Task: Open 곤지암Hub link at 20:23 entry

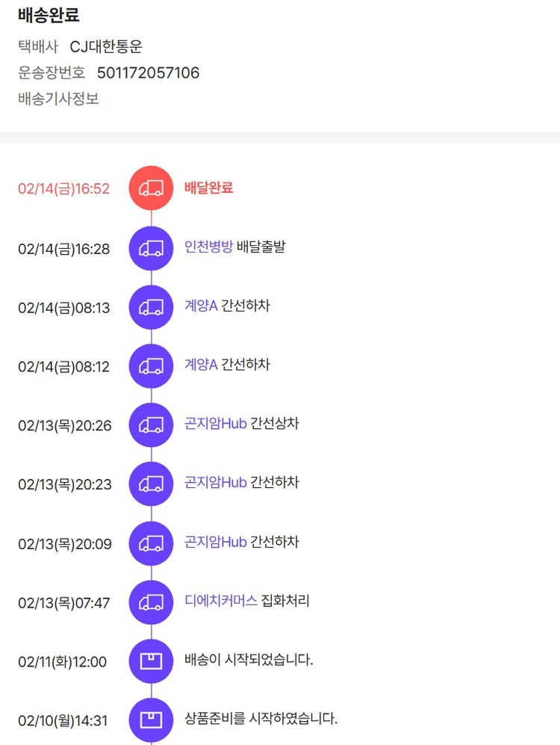Action: click(x=216, y=483)
